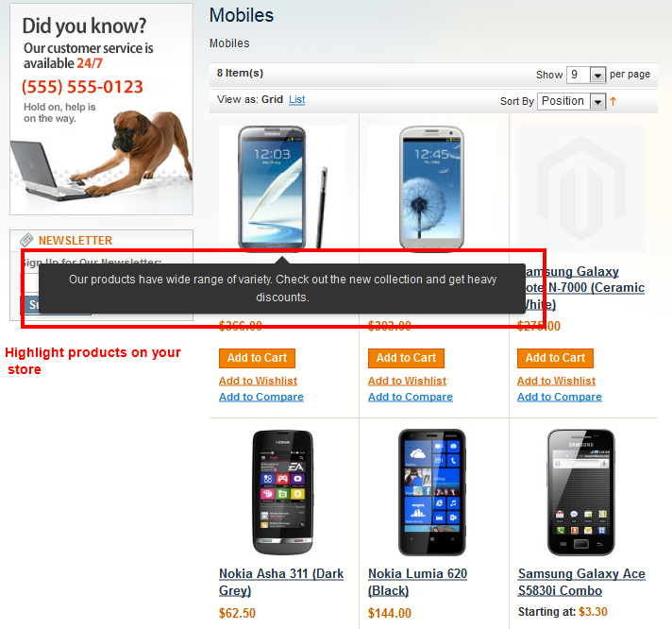672x629 pixels.
Task: Click the customer service dog banner
Action: pos(102,109)
